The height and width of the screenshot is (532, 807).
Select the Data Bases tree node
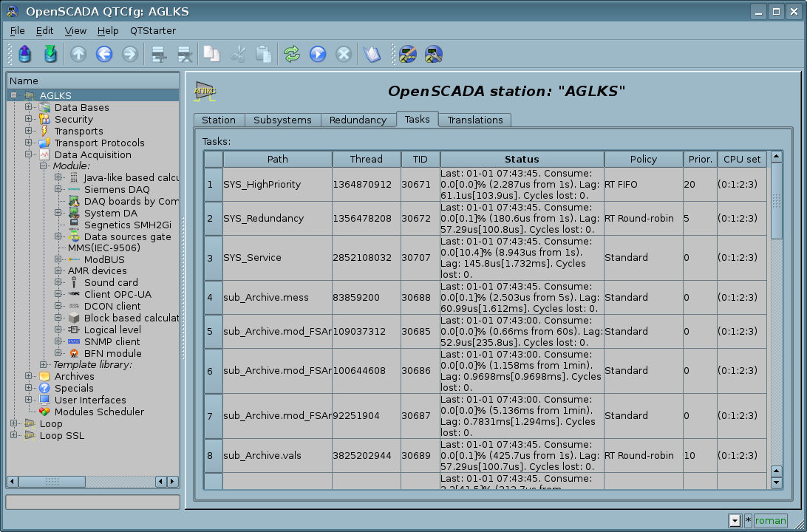(x=81, y=108)
